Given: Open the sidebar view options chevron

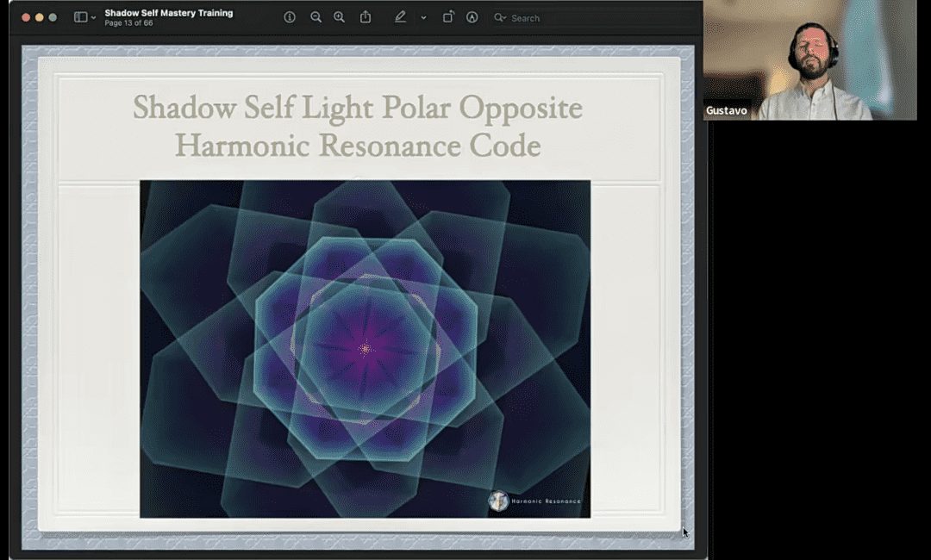Looking at the screenshot, I should (x=93, y=17).
